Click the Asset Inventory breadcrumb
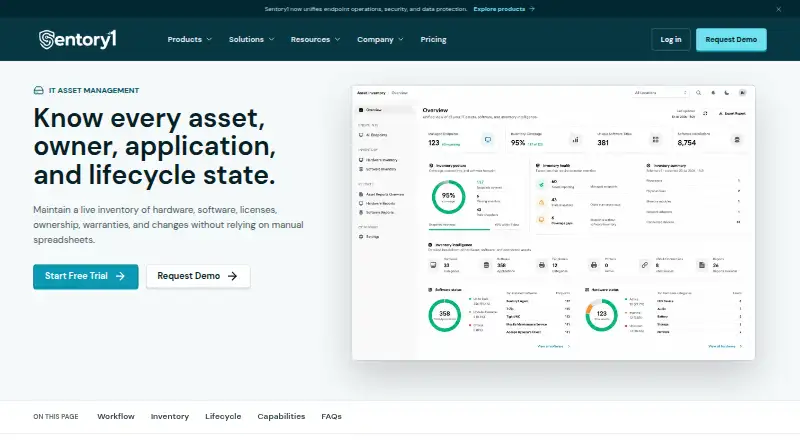The height and width of the screenshot is (440, 800). (371, 93)
